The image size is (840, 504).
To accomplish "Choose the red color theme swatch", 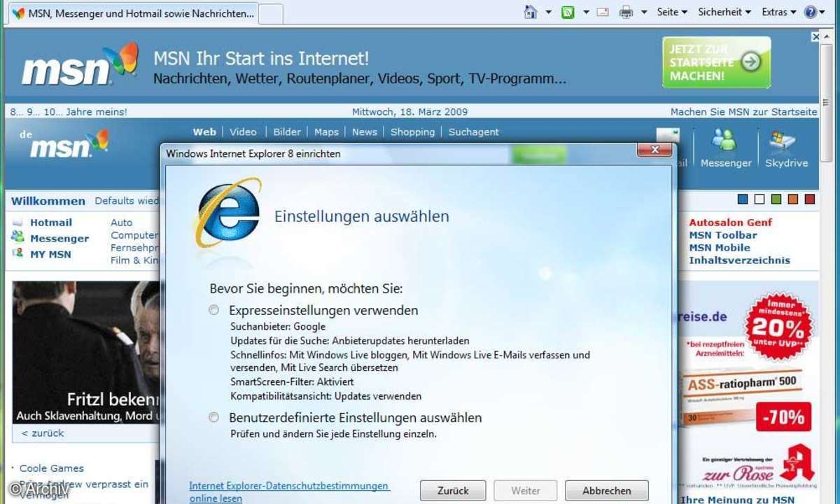I will click(x=810, y=199).
